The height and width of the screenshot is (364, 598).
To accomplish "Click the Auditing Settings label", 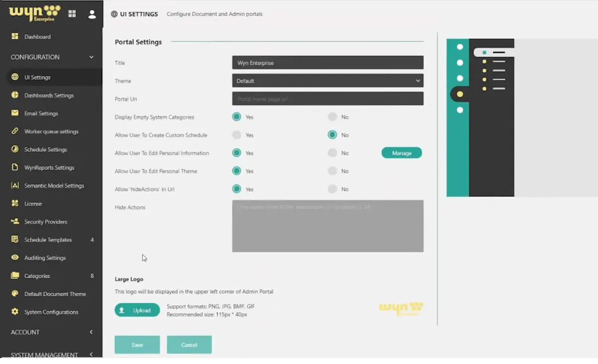I will pos(45,258).
